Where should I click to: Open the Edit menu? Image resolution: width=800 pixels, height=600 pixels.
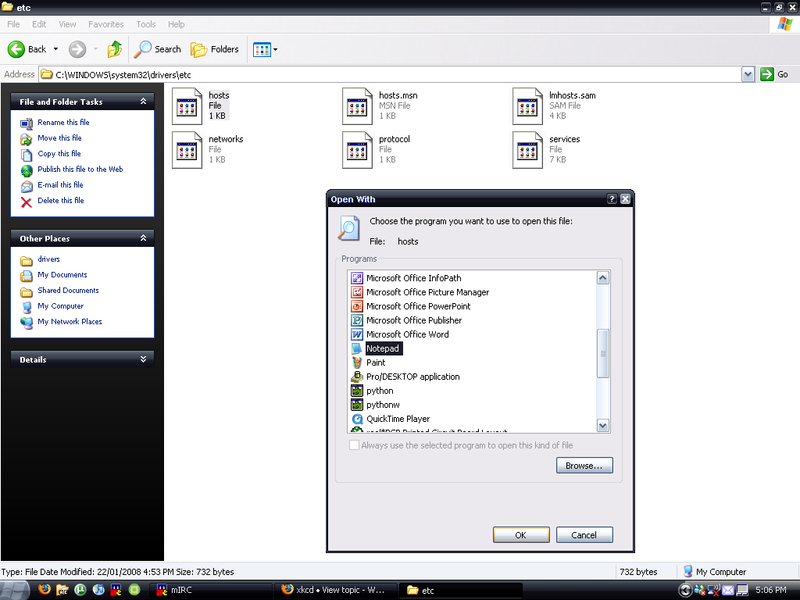pyautogui.click(x=39, y=24)
